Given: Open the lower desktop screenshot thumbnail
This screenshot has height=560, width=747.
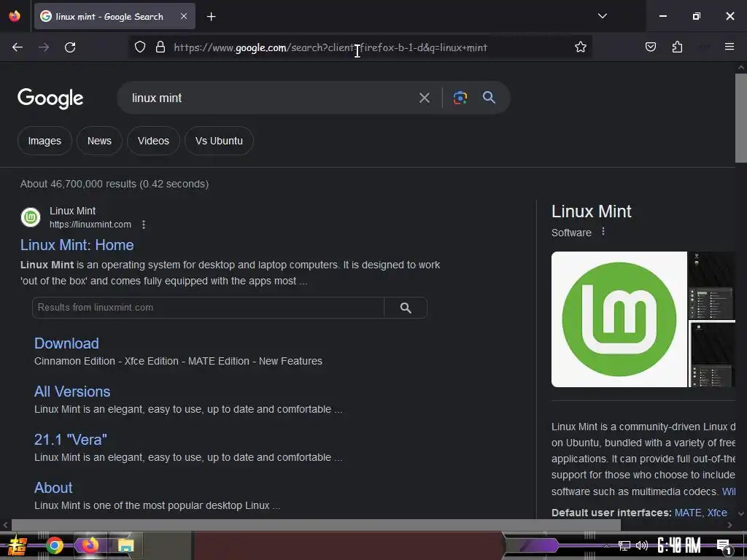Looking at the screenshot, I should 712,354.
